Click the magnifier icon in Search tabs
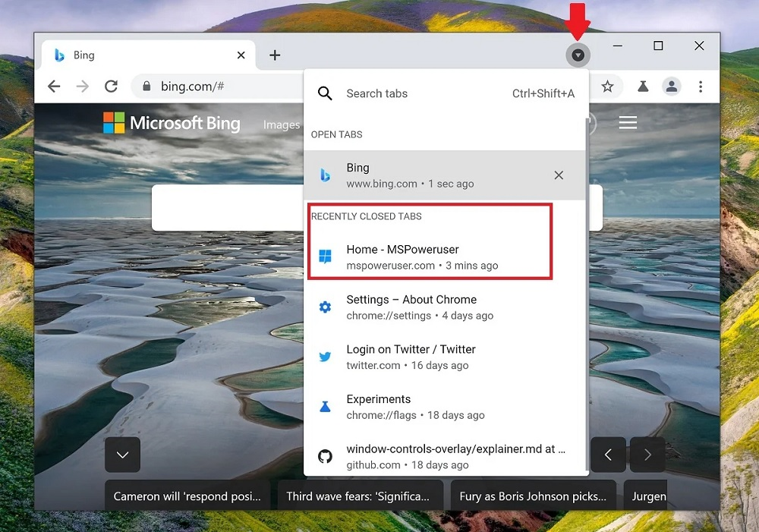 325,93
